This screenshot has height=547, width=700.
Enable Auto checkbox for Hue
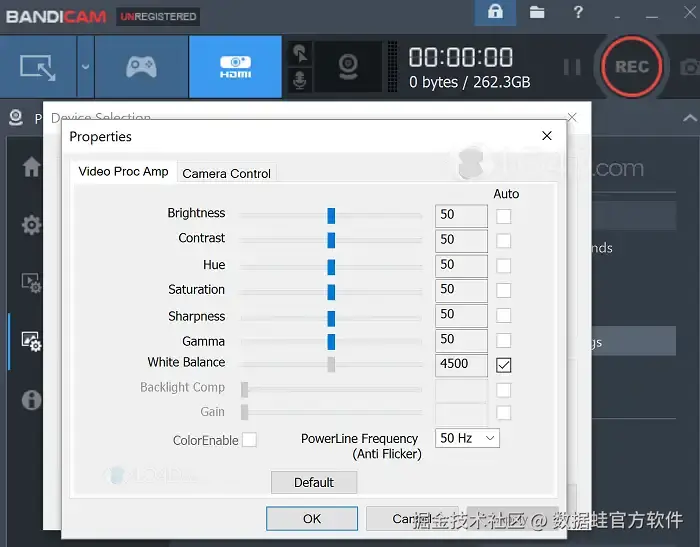504,266
